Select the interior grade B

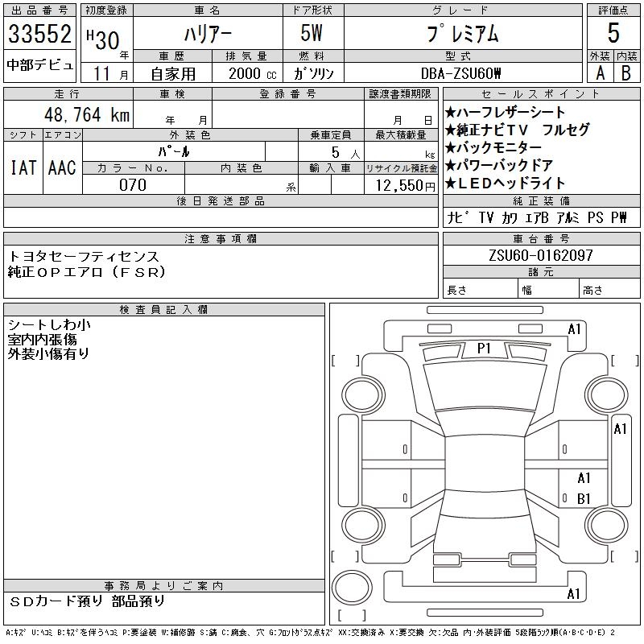(x=626, y=73)
